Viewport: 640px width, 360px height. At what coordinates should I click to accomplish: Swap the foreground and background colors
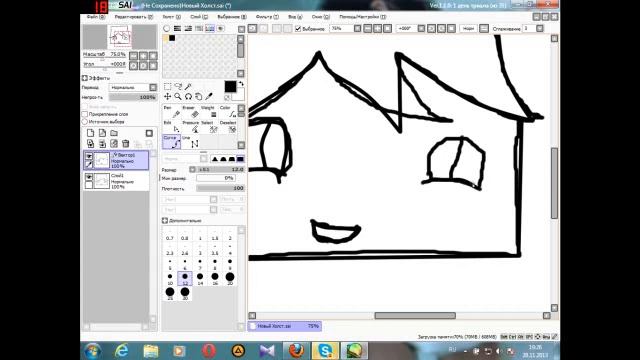(x=241, y=83)
